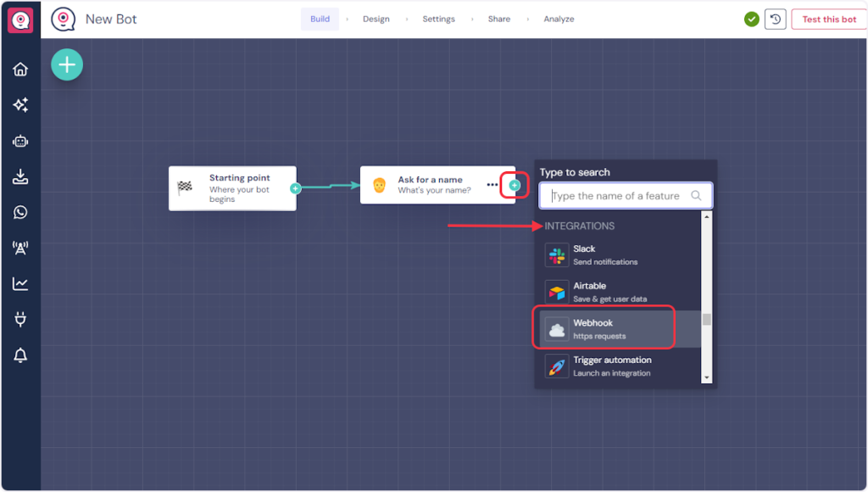The height and width of the screenshot is (492, 868).
Task: Open the Settings tab
Action: tap(438, 20)
